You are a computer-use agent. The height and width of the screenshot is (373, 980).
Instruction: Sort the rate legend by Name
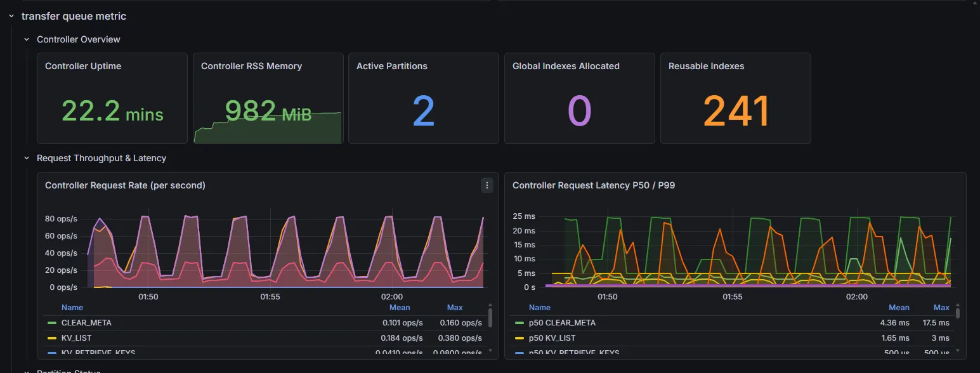coord(72,307)
